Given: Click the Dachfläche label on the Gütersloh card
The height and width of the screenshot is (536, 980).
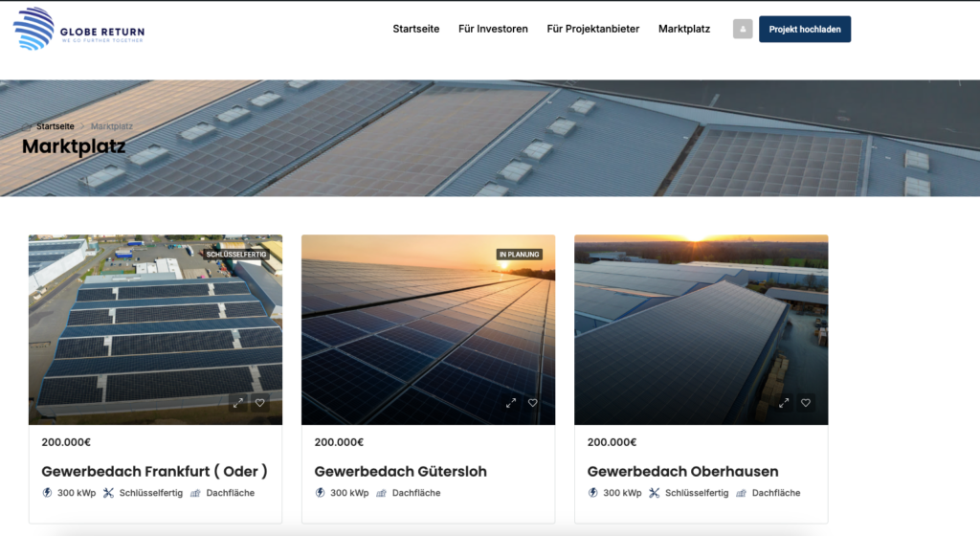Looking at the screenshot, I should pyautogui.click(x=416, y=493).
